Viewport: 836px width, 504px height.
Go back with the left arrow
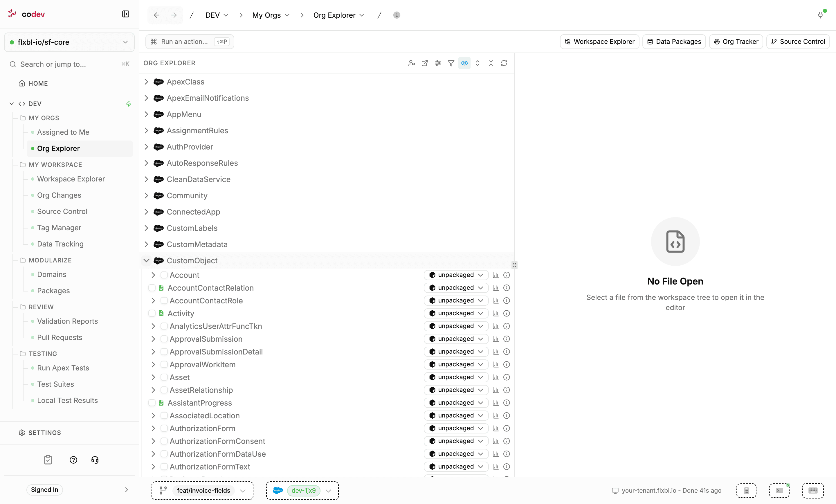[156, 15]
